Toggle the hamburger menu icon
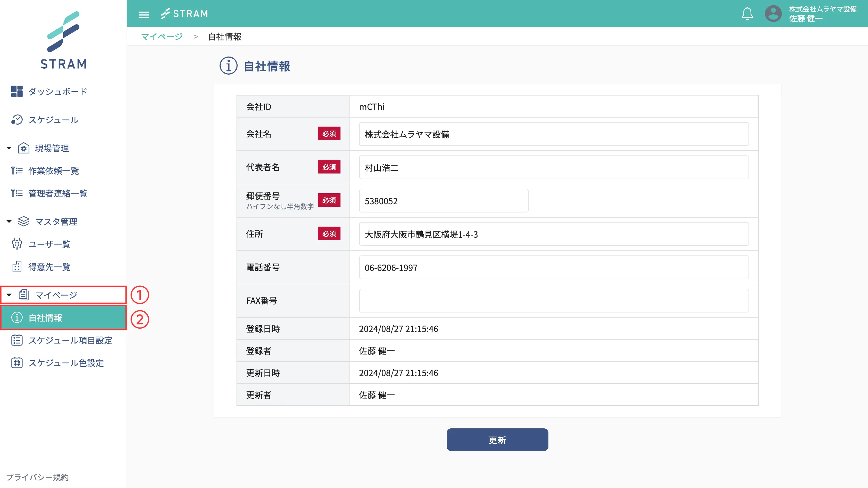Viewport: 868px width, 488px height. coord(144,14)
